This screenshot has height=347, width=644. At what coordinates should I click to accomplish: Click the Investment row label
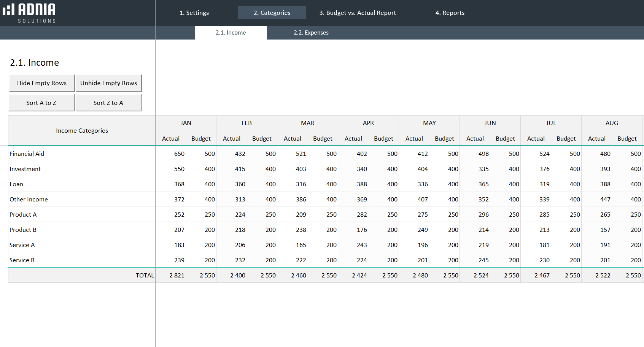pos(25,169)
